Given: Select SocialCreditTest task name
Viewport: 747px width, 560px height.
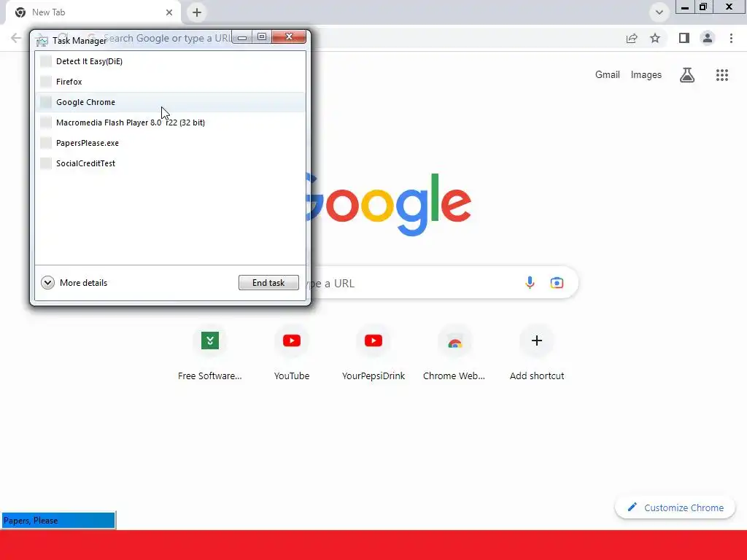Looking at the screenshot, I should (x=86, y=163).
